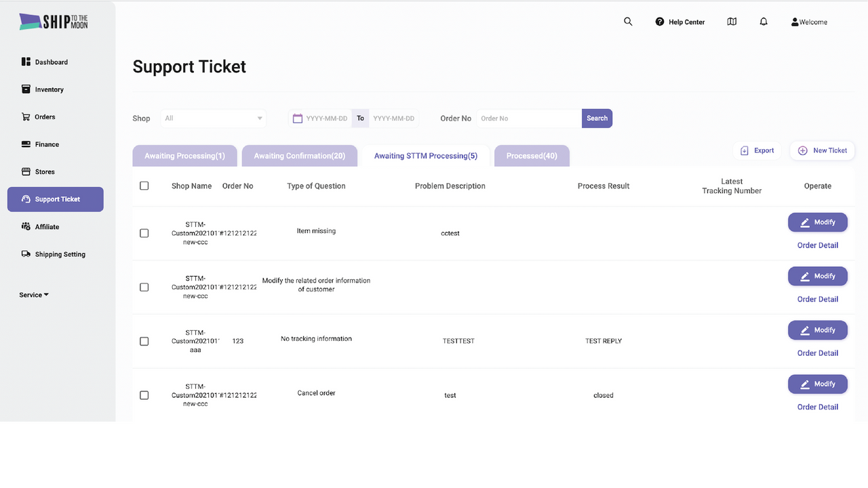Click the New Ticket button
This screenshot has width=868, height=488.
point(822,150)
